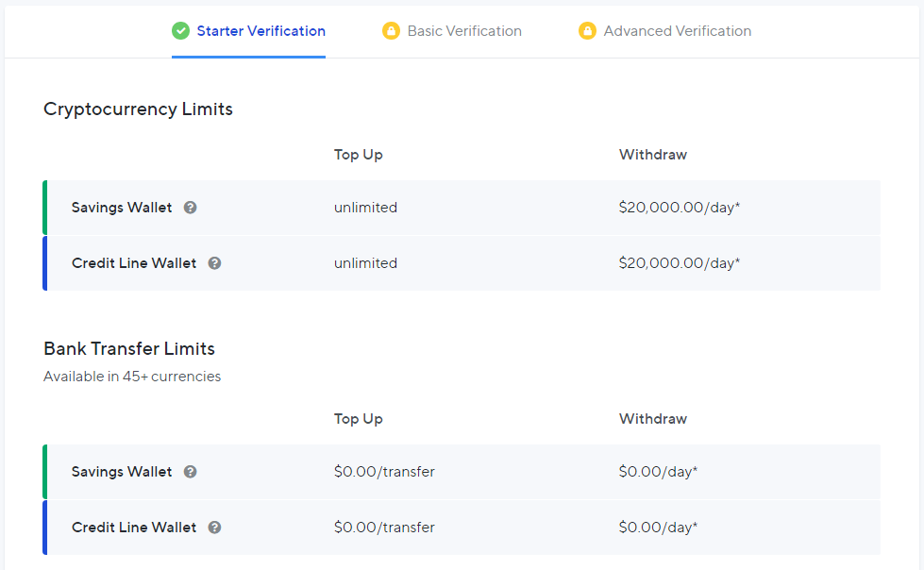Click the green checkmark icon beside Starter Verification

click(181, 30)
